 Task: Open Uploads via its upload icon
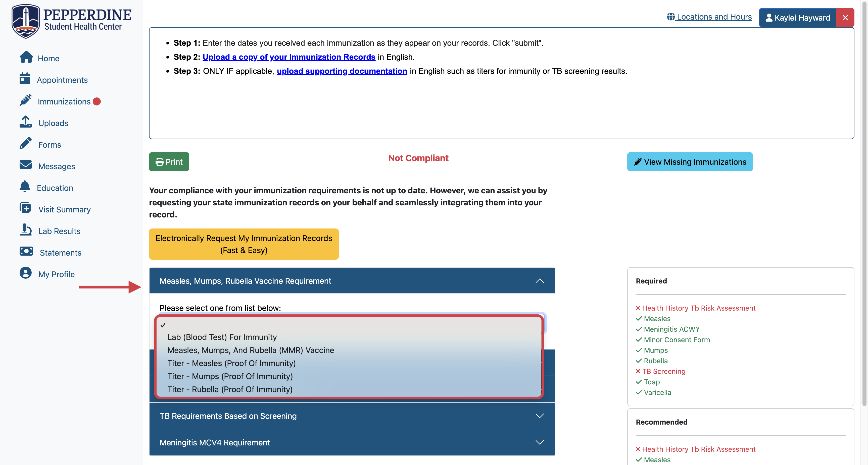point(26,122)
